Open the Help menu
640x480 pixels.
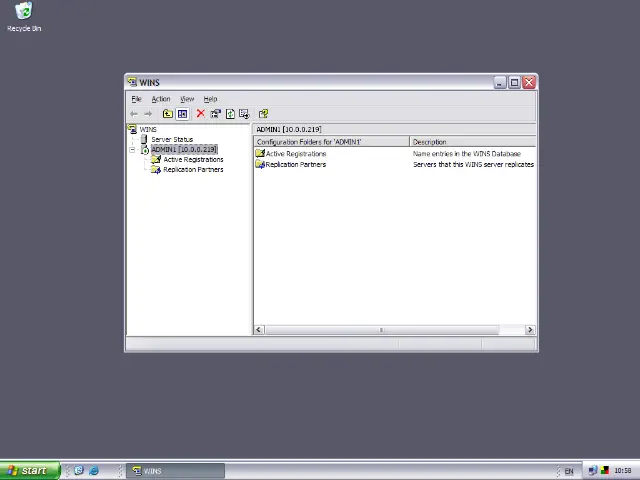[210, 99]
